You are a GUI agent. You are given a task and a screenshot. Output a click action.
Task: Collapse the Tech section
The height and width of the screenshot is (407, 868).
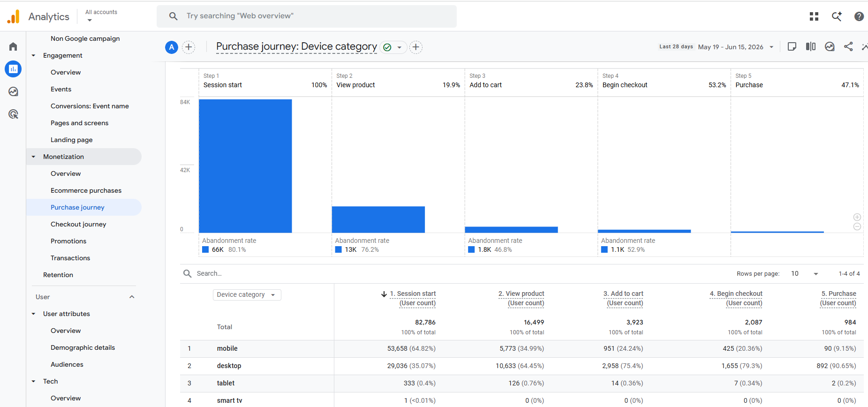pyautogui.click(x=33, y=381)
